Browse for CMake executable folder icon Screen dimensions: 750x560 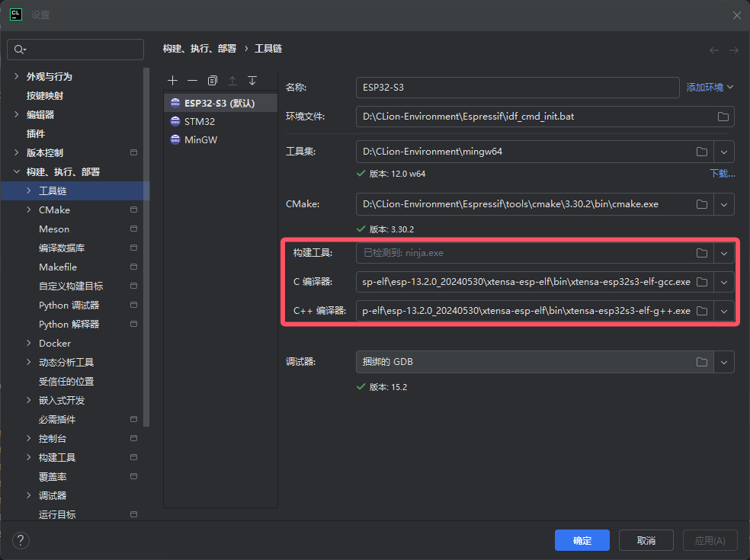pos(702,204)
